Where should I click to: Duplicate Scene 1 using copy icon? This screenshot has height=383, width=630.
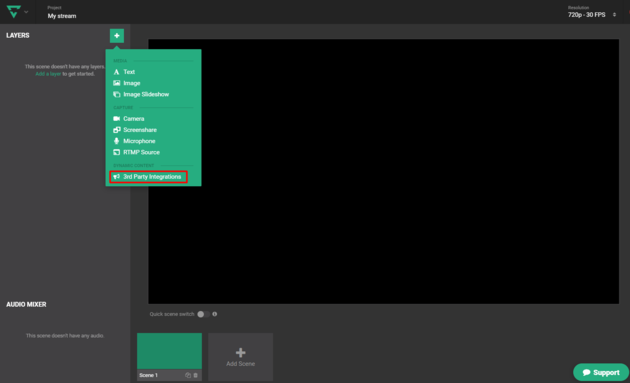(188, 375)
